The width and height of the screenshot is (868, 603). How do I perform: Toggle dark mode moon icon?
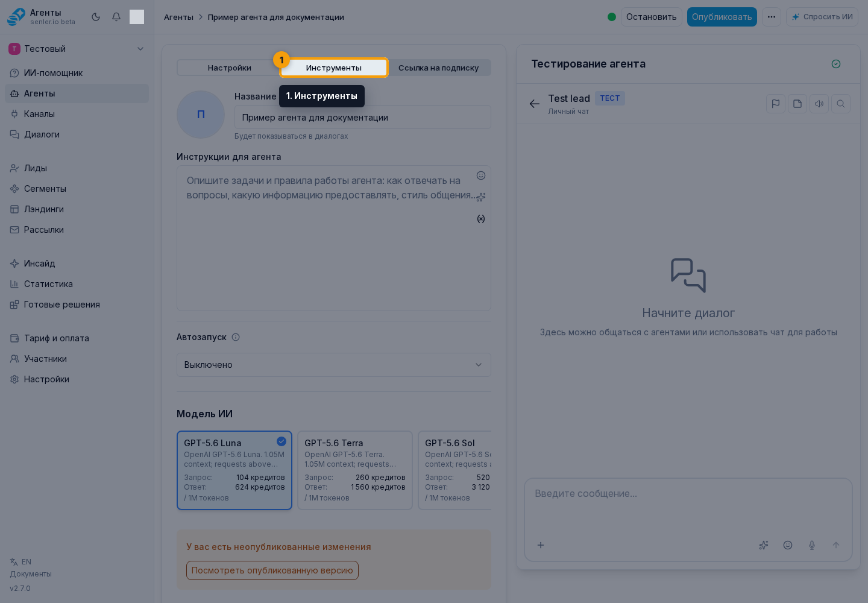(x=96, y=17)
